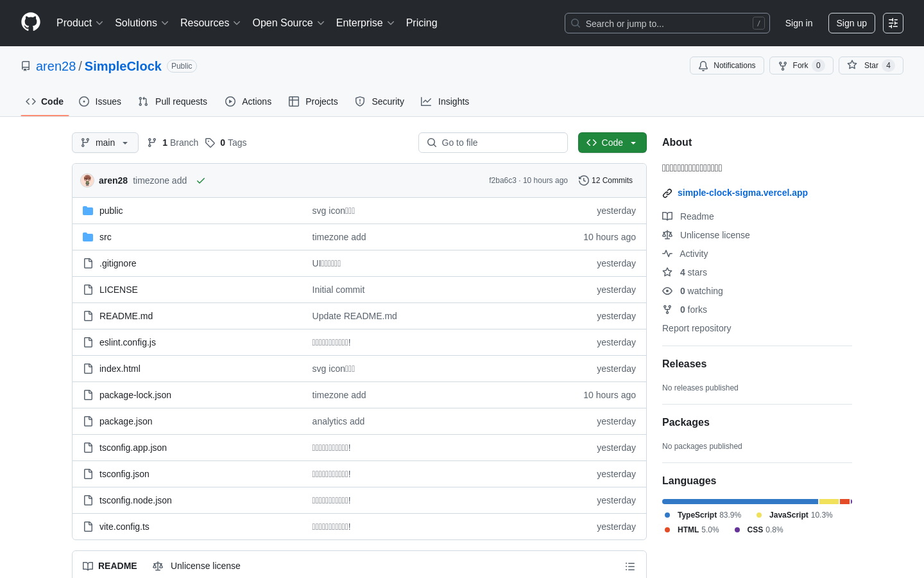924x578 pixels.
Task: Click the aren28 avatar in commit row
Action: point(87,180)
